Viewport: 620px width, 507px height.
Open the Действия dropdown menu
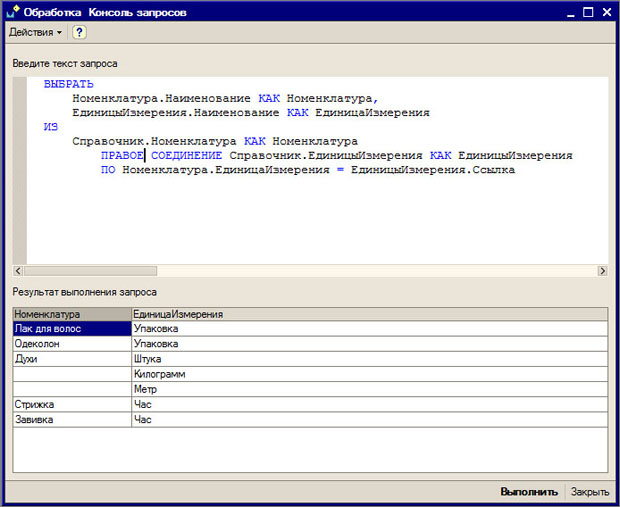coord(35,32)
